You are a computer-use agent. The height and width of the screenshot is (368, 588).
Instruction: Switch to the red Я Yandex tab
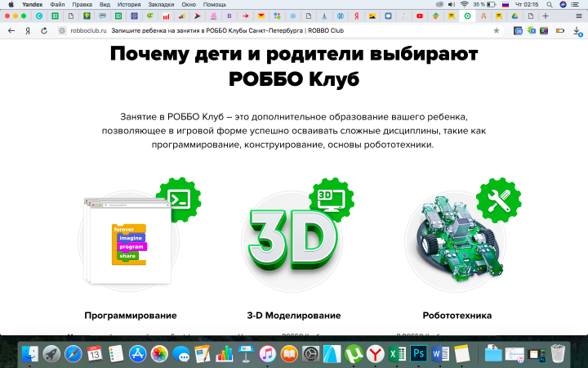click(356, 16)
